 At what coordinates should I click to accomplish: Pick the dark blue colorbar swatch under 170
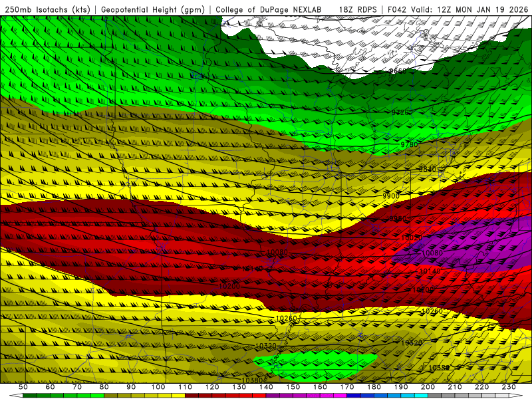[x=354, y=396]
